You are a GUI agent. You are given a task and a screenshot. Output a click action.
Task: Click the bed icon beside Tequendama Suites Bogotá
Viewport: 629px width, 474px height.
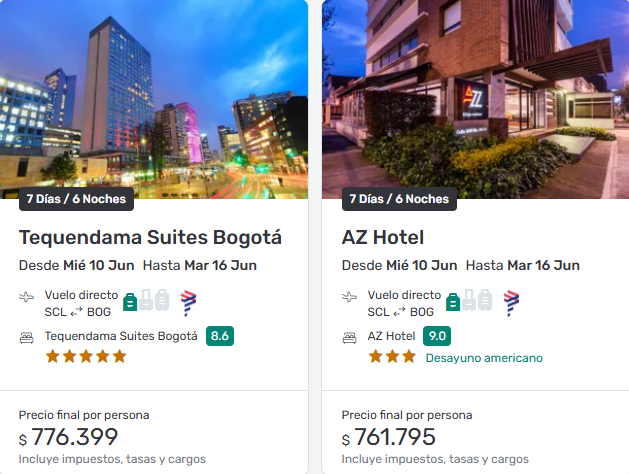[27, 337]
